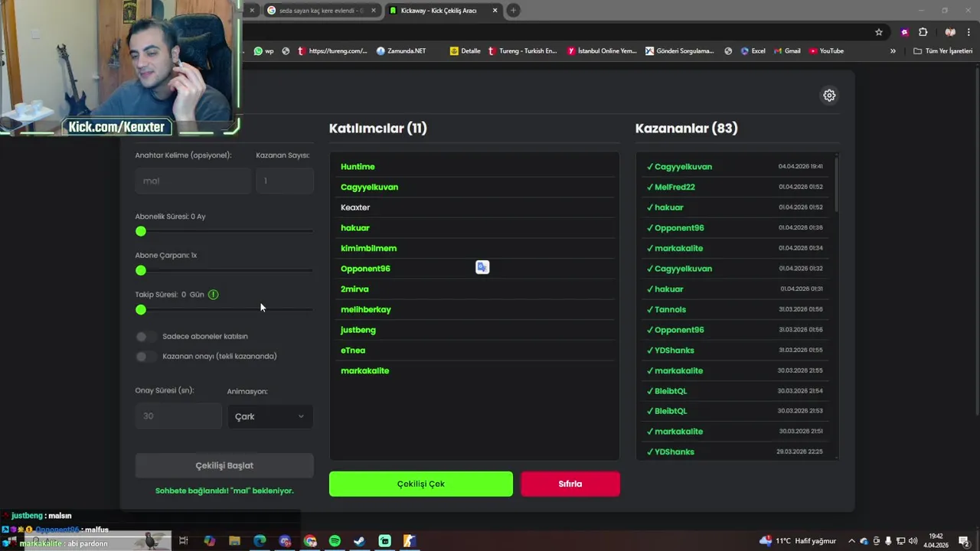Click the Takip Süresi info icon
The width and height of the screenshot is (980, 551).
coord(214,295)
